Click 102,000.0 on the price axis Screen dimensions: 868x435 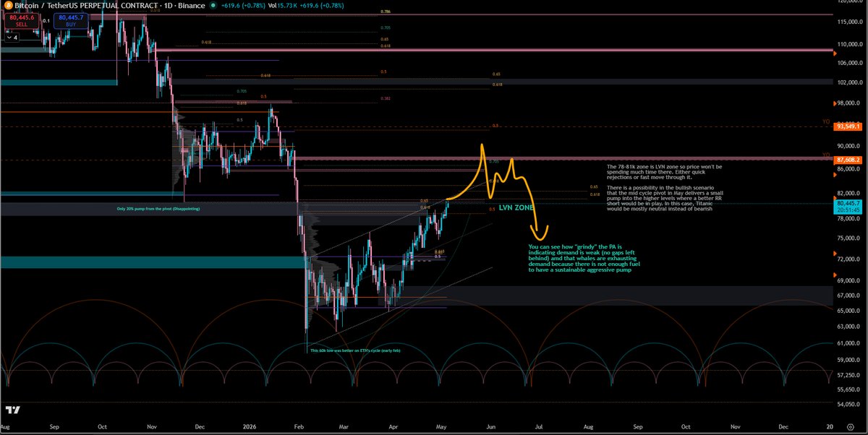coord(851,82)
